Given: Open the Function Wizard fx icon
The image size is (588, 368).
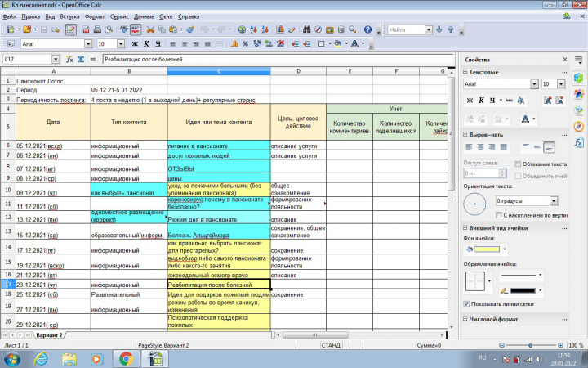Looking at the screenshot, I should click(x=69, y=60).
